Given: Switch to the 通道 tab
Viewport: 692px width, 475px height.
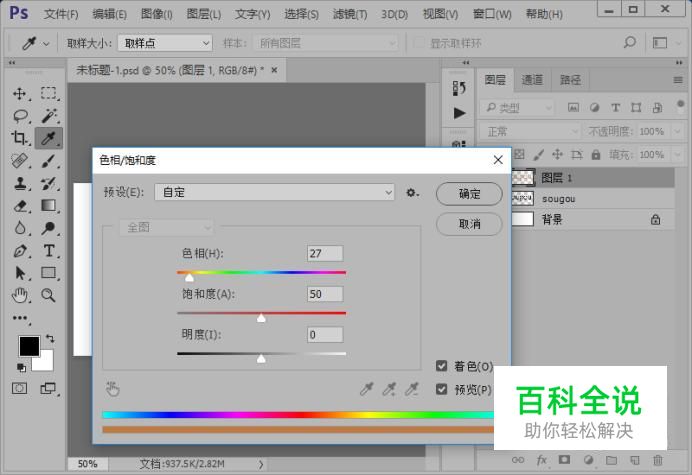Looking at the screenshot, I should coord(532,80).
